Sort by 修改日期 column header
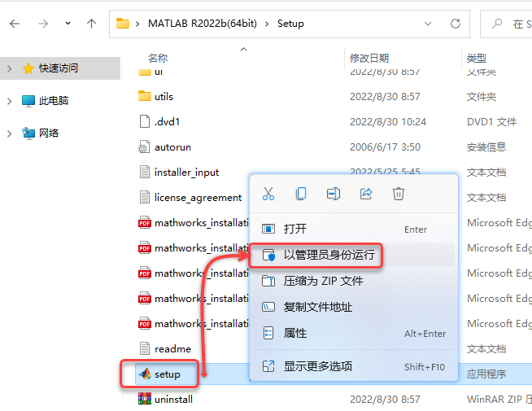Image resolution: width=532 pixels, height=411 pixels. click(369, 58)
